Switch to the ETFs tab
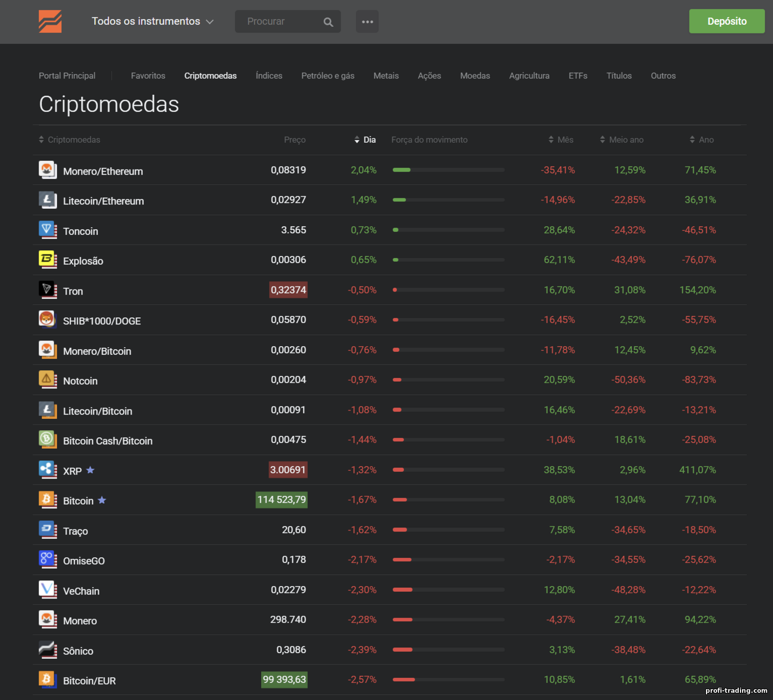Viewport: 773px width, 700px height. [578, 76]
